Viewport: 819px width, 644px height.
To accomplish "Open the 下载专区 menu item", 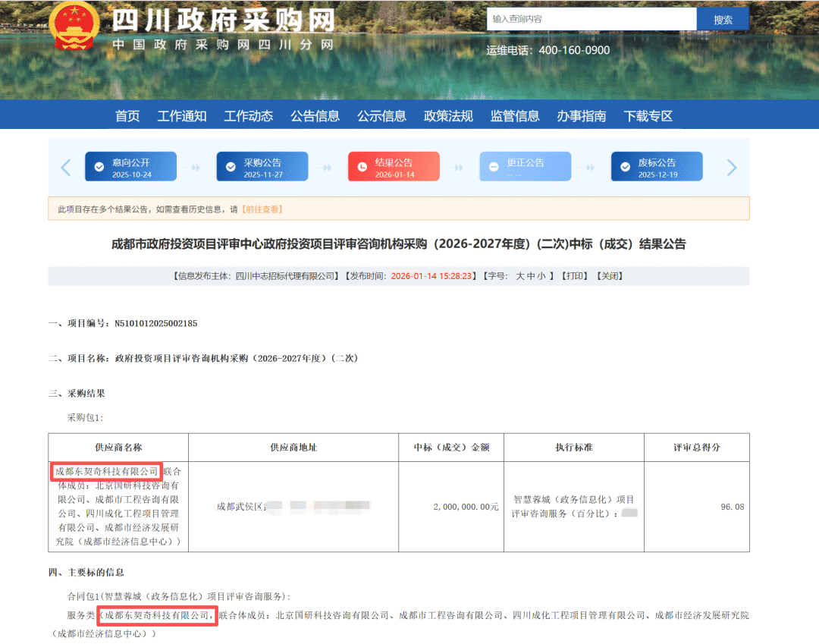I will (x=648, y=116).
